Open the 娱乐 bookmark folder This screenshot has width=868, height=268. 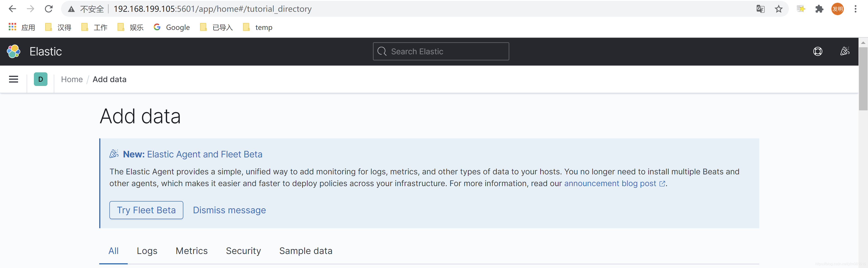point(130,27)
